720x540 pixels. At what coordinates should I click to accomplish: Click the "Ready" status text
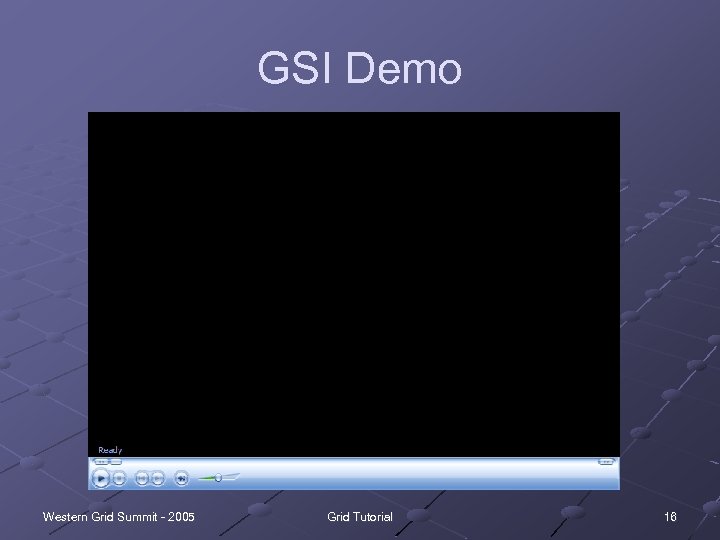click(110, 450)
